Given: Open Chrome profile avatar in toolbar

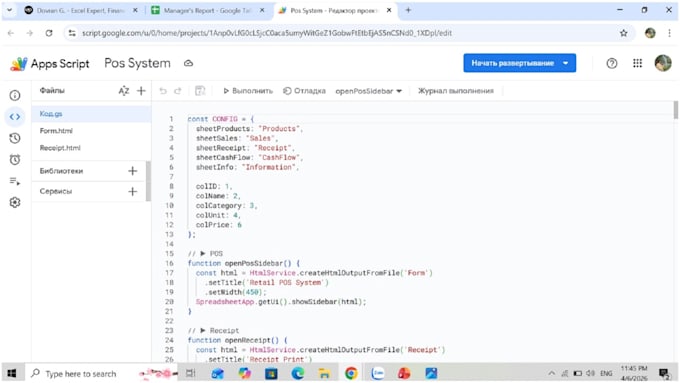Looking at the screenshot, I should coord(650,33).
